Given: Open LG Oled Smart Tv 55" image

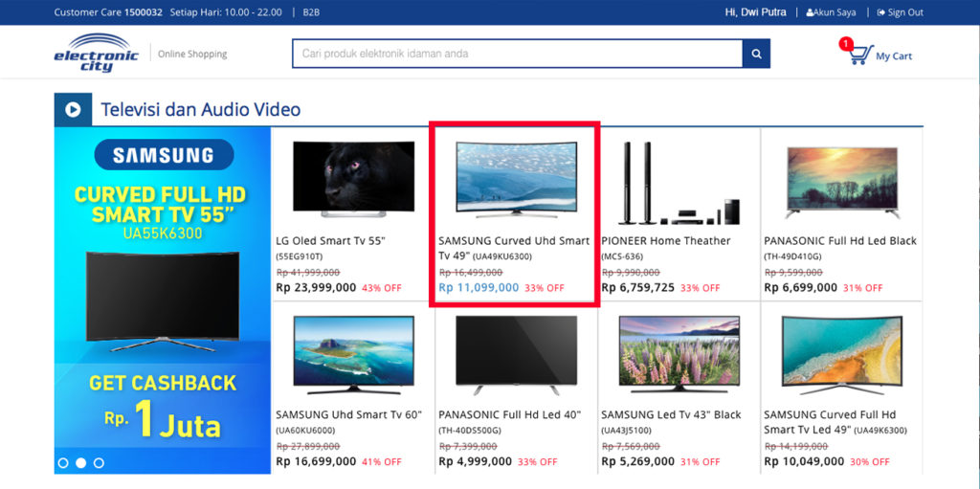Looking at the screenshot, I should (354, 179).
